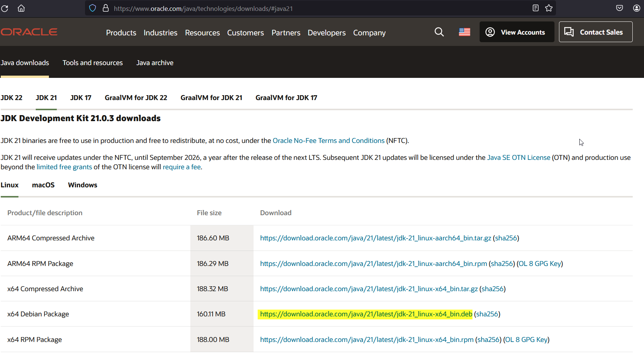Open the site search magnifier
644x354 pixels.
click(439, 32)
